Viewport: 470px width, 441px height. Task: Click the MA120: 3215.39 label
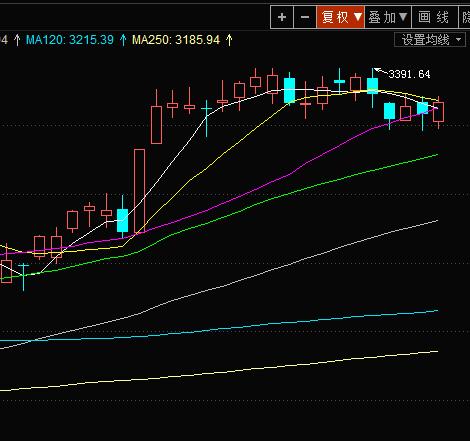[x=70, y=40]
